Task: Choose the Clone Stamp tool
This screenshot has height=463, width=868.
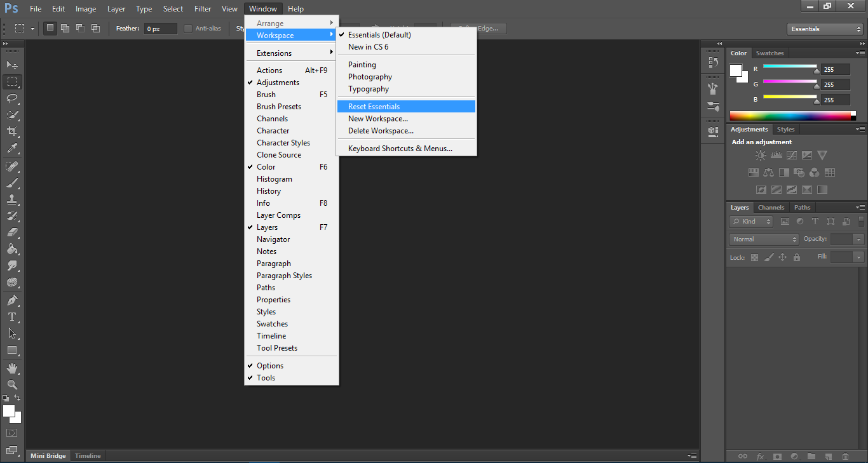Action: pos(12,199)
